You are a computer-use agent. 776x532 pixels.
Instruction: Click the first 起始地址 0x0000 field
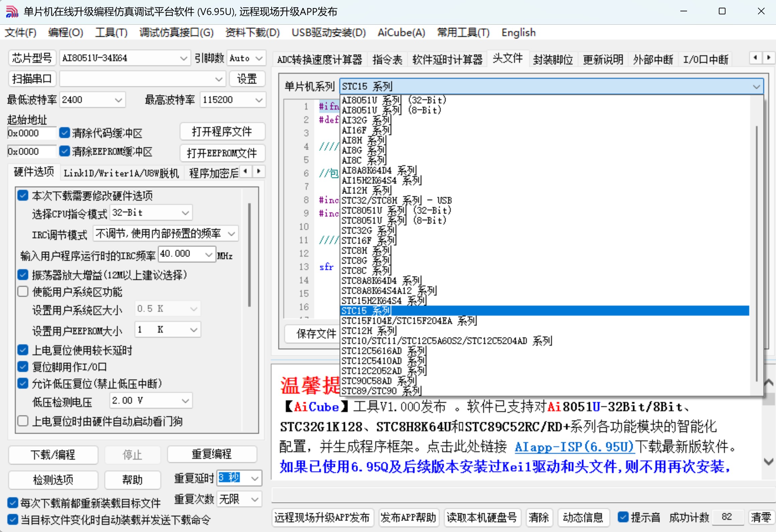(31, 133)
